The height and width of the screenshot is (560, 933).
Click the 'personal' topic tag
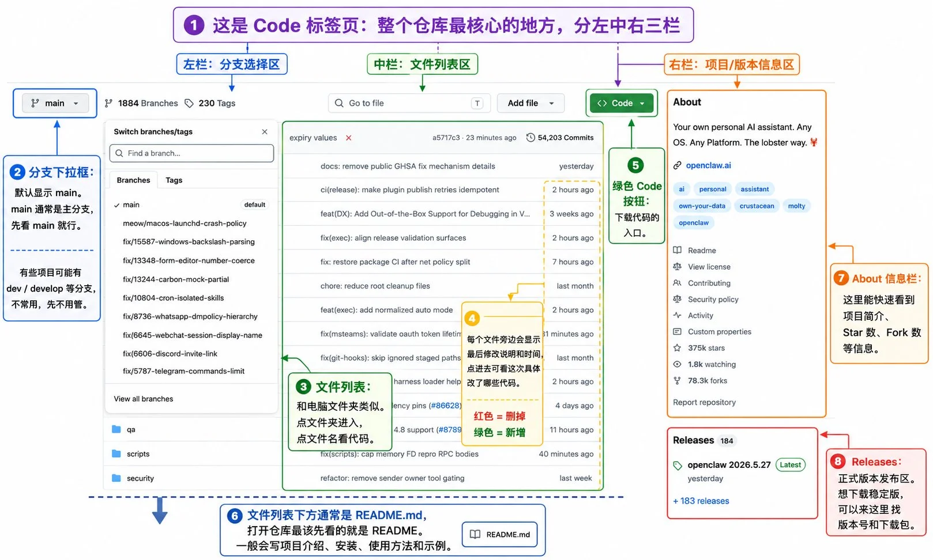tap(713, 189)
